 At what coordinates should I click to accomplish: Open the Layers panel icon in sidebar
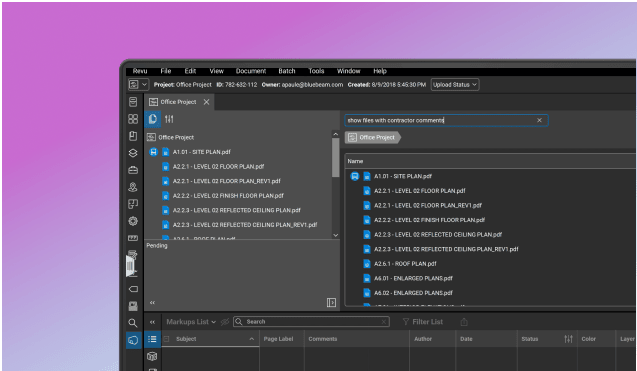pyautogui.click(x=133, y=153)
